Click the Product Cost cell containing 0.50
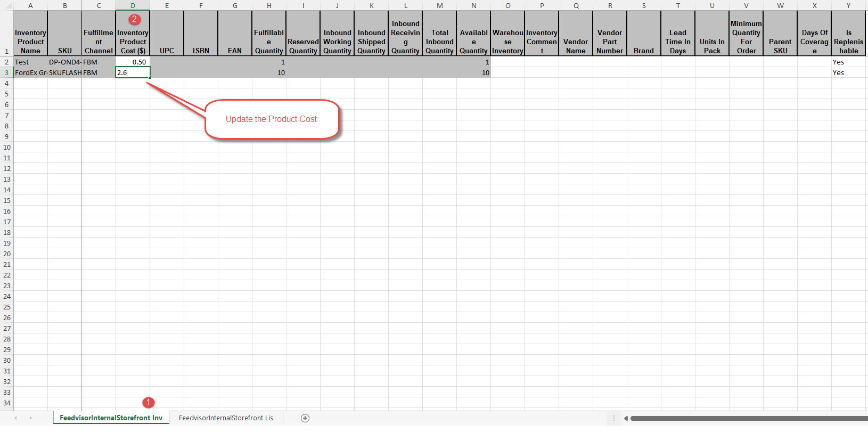The image size is (868, 432). pos(133,62)
